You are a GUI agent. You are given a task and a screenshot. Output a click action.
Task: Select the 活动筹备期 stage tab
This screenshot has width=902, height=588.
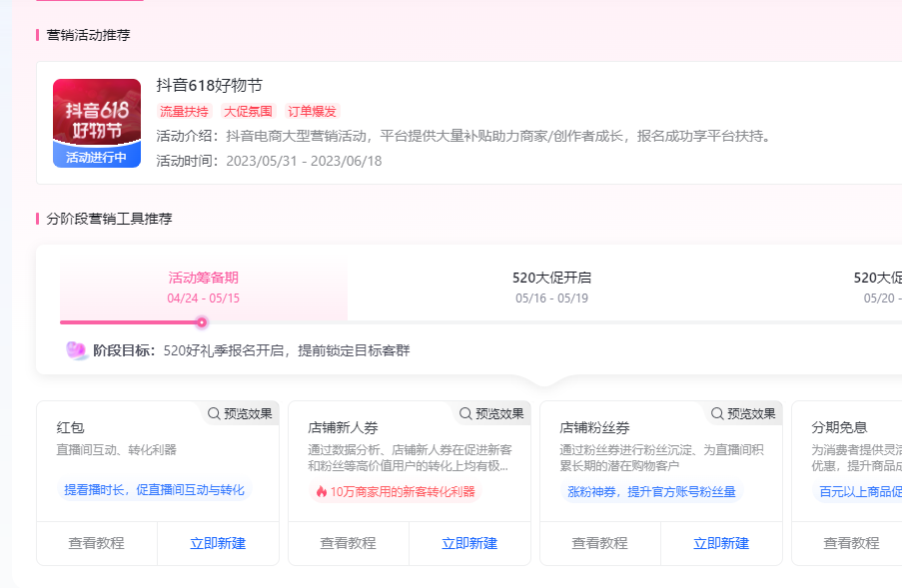[x=204, y=288]
